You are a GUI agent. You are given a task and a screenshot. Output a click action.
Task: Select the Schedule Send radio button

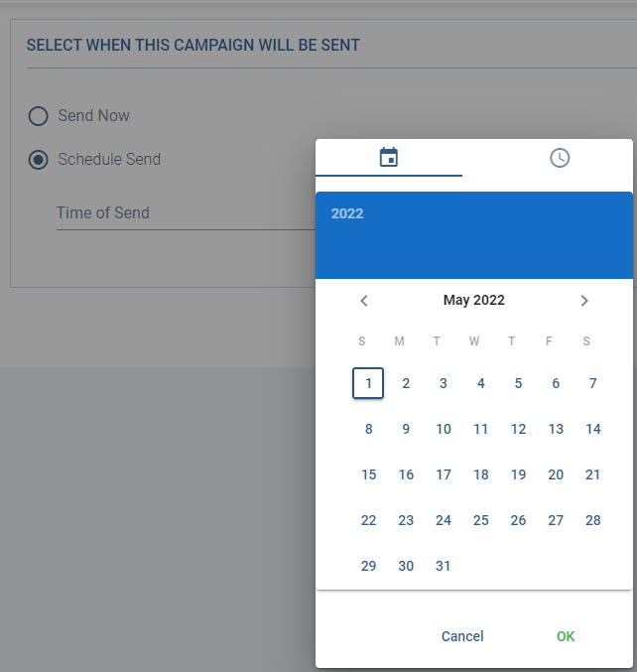(38, 160)
